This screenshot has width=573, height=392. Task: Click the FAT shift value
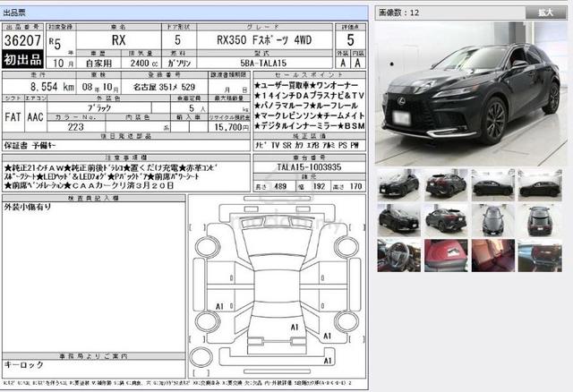pos(13,117)
